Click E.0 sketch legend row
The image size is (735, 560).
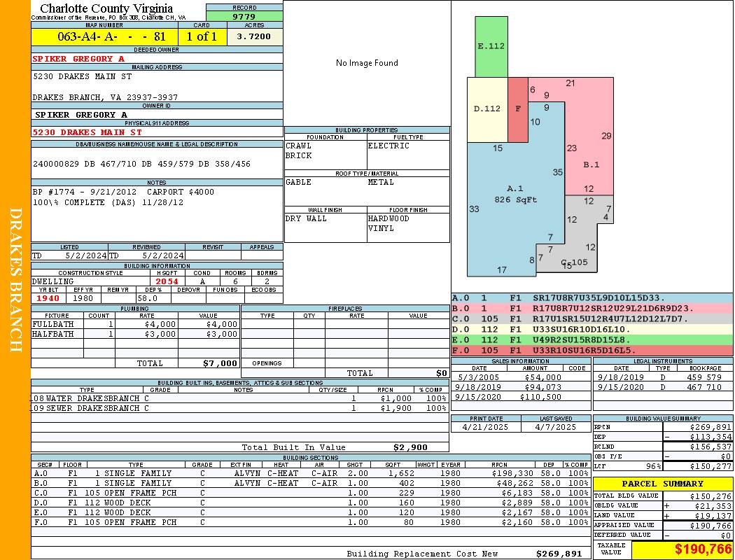pos(592,340)
